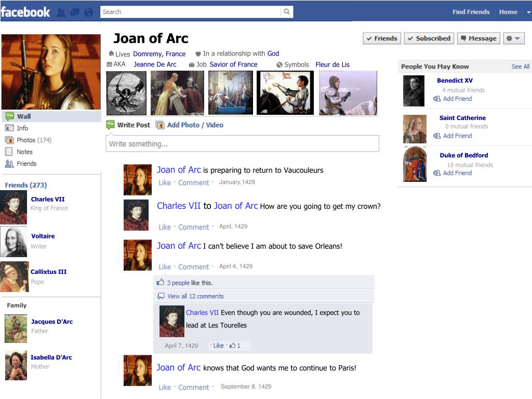Click the Write something... text box
532x399 pixels.
click(242, 143)
